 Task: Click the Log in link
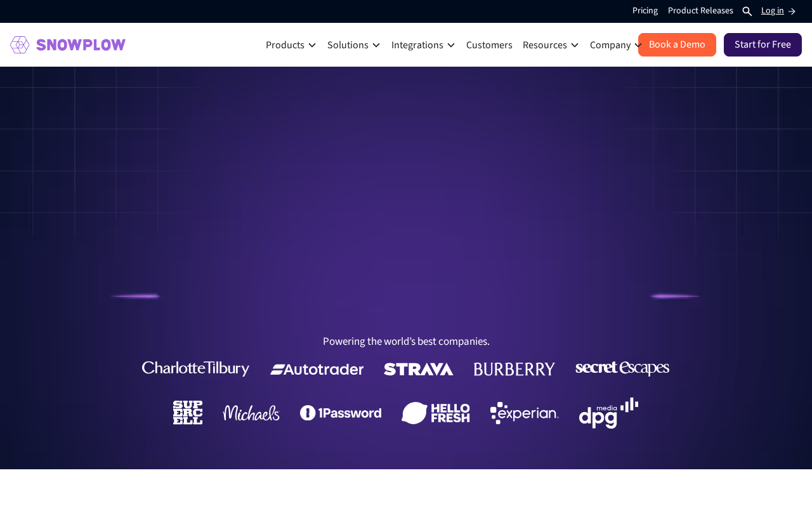773,11
